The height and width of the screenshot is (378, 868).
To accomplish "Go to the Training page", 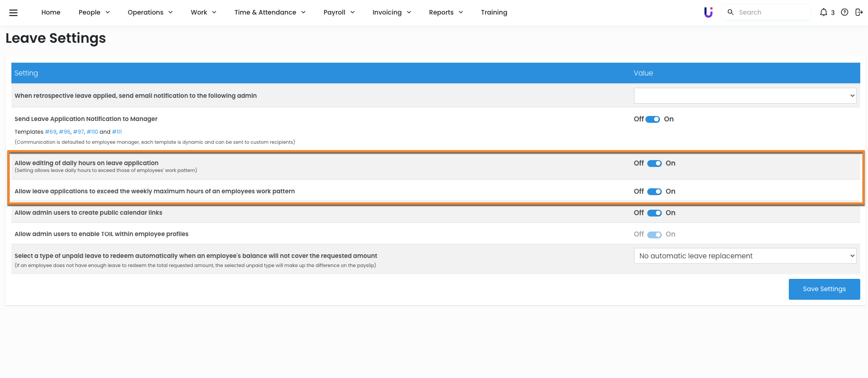I will tap(494, 12).
